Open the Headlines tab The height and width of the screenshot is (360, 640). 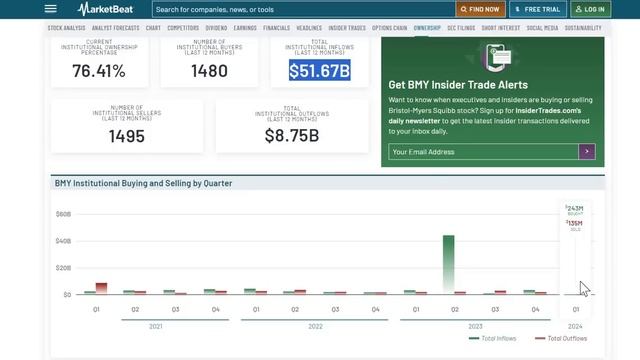309,28
